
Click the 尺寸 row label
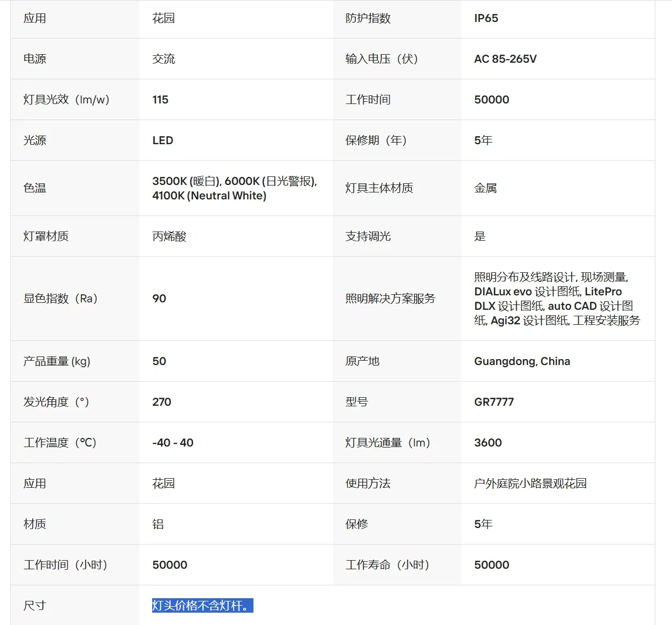click(x=35, y=606)
